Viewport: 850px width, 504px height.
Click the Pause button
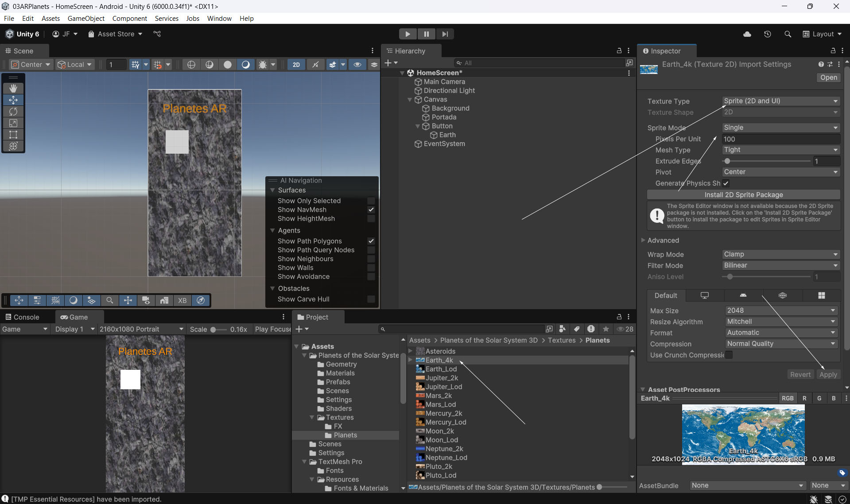[426, 34]
